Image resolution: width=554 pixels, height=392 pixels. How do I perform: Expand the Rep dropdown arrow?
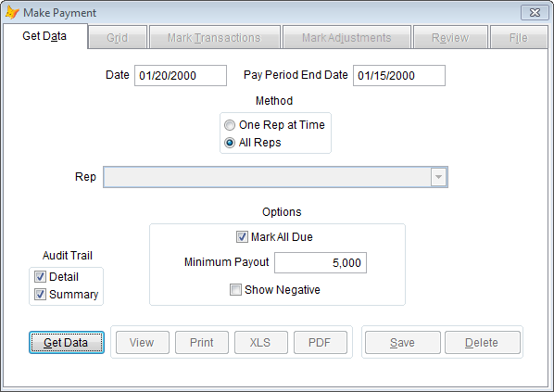point(438,177)
